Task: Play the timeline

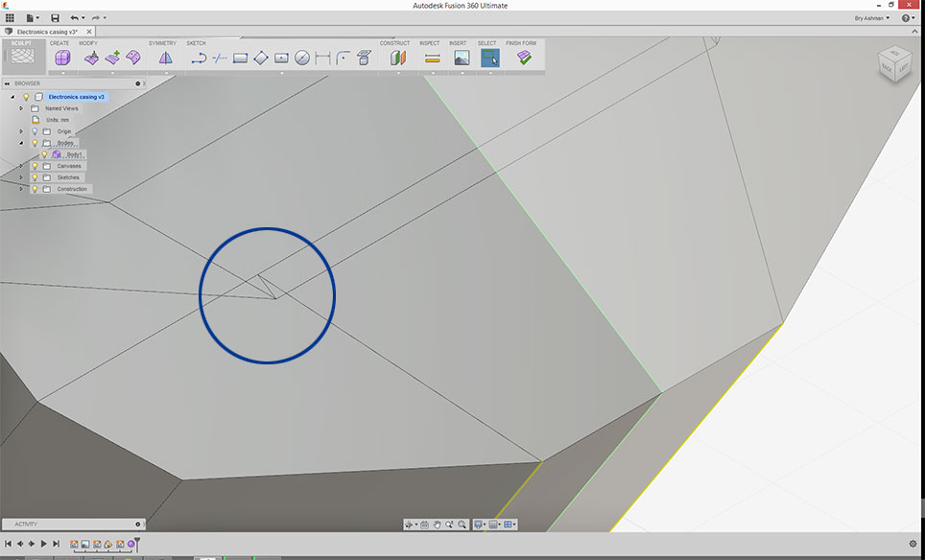Action: click(43, 544)
